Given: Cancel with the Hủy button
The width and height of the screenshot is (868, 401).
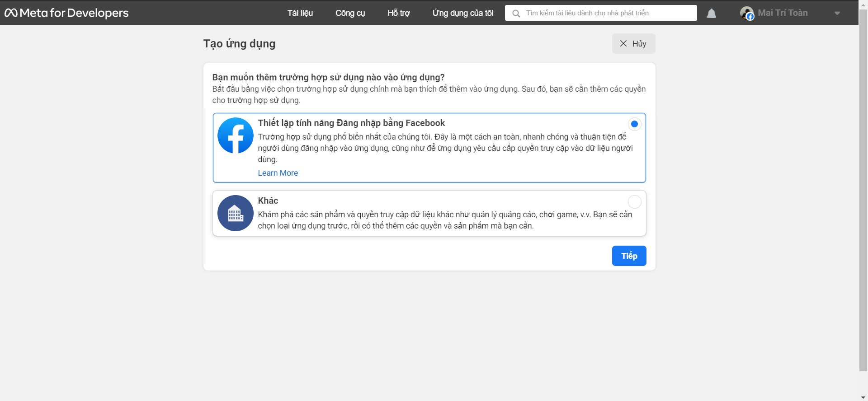Looking at the screenshot, I should tap(633, 43).
